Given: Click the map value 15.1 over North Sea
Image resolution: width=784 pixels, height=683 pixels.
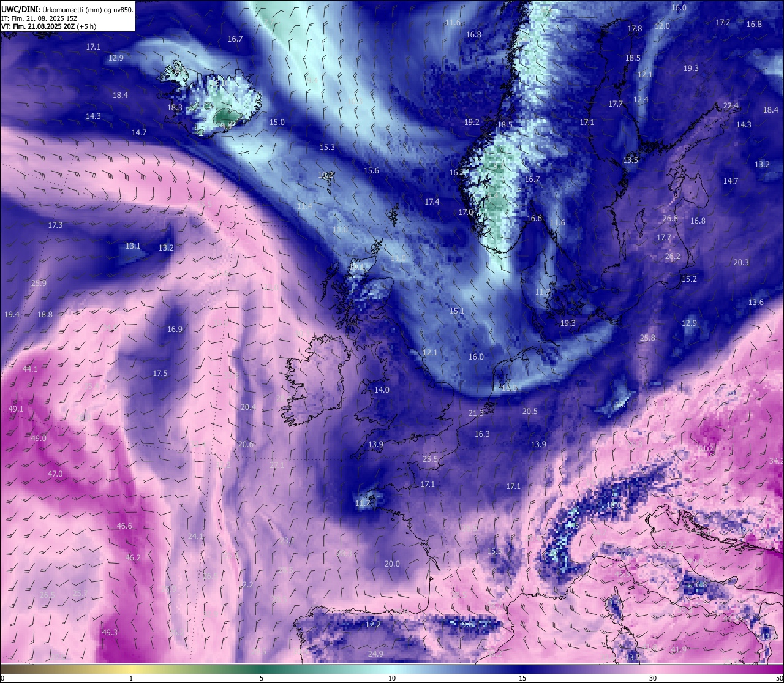Looking at the screenshot, I should click(457, 311).
